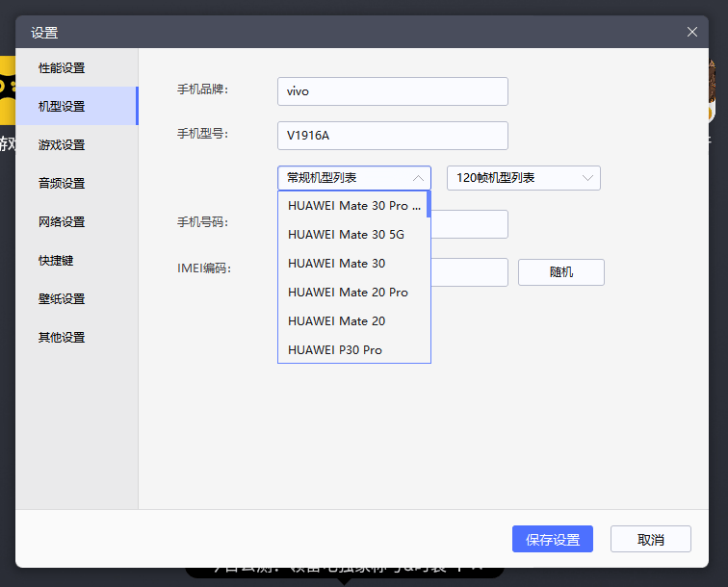728x587 pixels.
Task: Pick HUAWEI Mate 30 from the list
Action: point(352,263)
